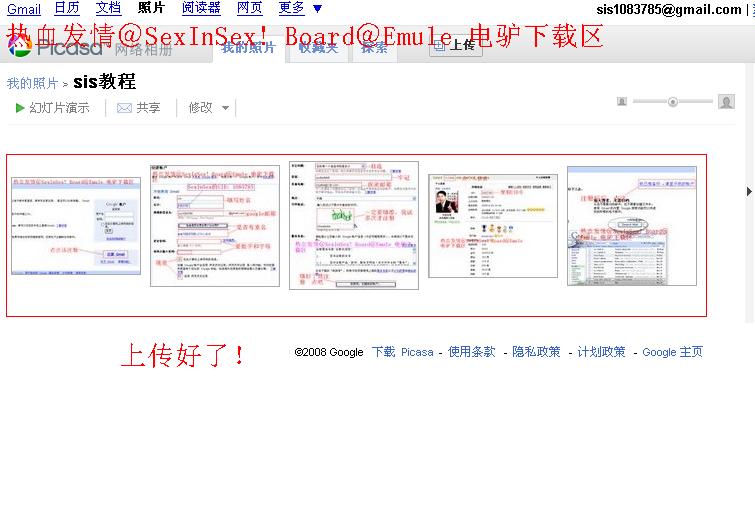Expand the 更多 dropdown menu
This screenshot has height=526, width=755.
pos(300,8)
